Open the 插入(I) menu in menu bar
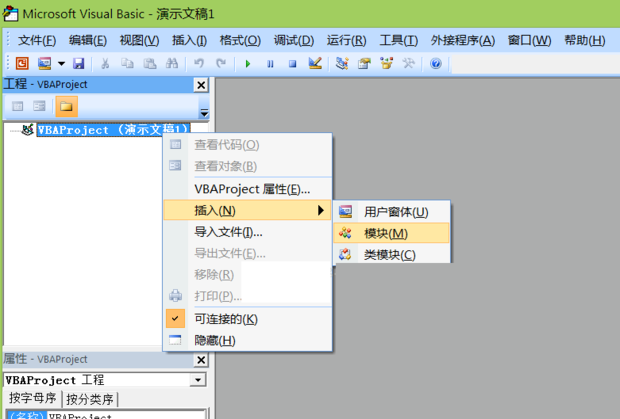 [x=189, y=40]
